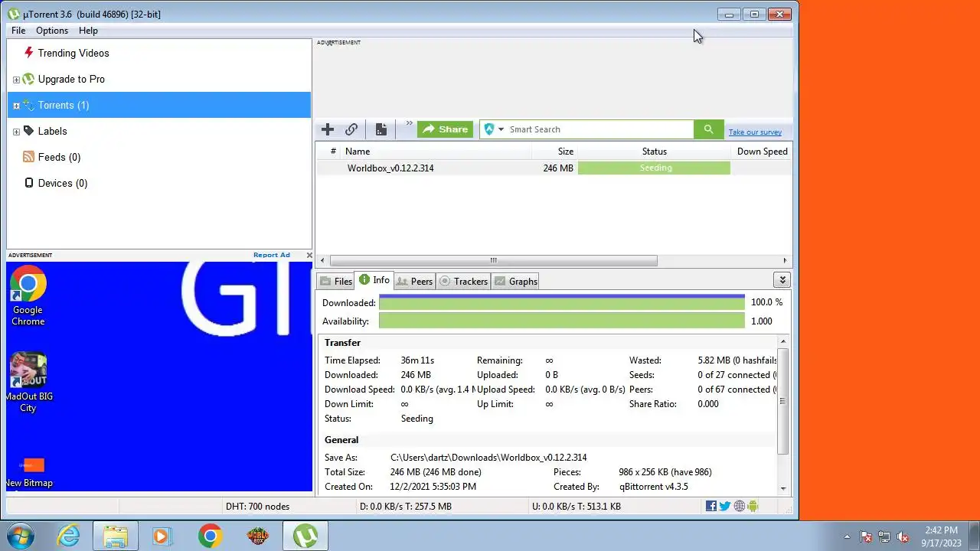Click the Add Torrent plus icon
This screenshot has width=980, height=551.
[x=328, y=129]
